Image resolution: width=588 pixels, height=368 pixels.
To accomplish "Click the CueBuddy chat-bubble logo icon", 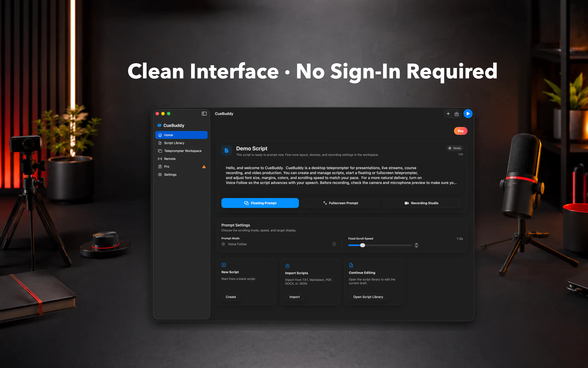I will click(159, 125).
